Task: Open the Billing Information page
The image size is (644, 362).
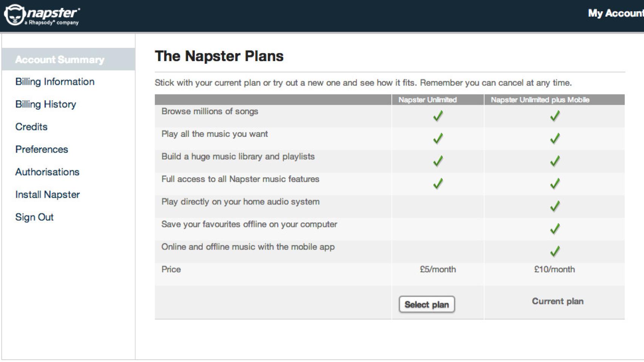Action: pos(55,82)
